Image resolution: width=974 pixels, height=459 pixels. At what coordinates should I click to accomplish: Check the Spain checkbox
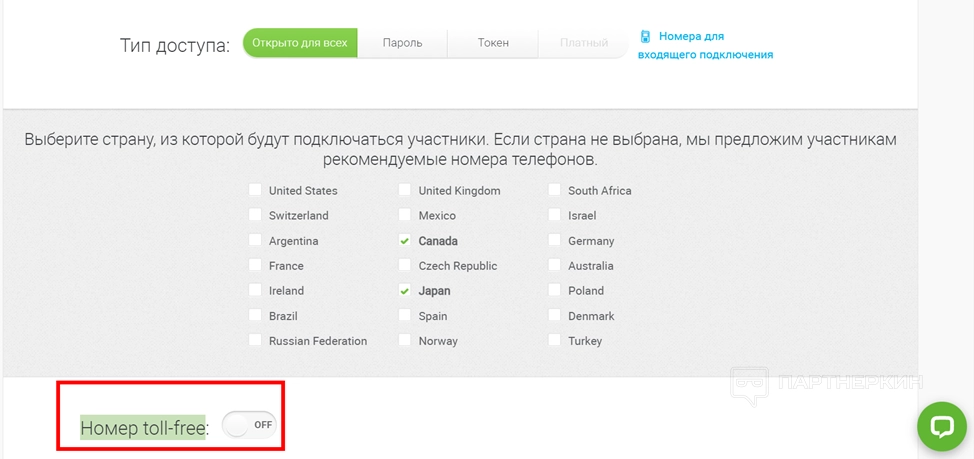tap(404, 316)
